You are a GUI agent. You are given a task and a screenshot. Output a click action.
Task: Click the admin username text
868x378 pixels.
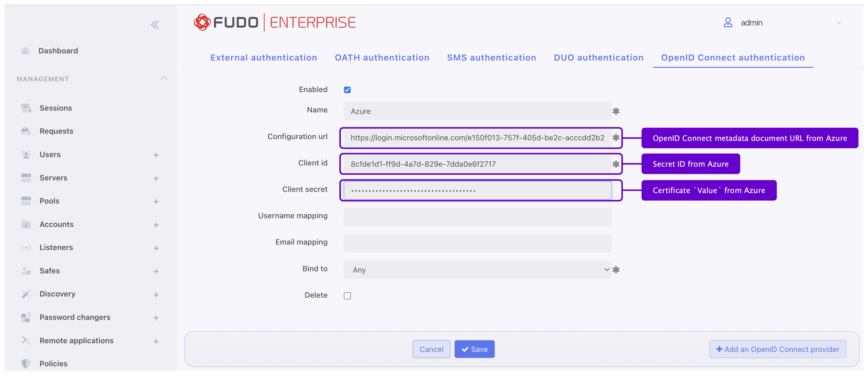point(751,22)
